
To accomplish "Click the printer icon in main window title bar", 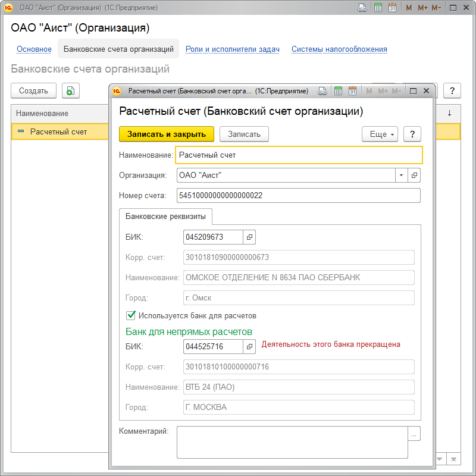I will [x=362, y=8].
